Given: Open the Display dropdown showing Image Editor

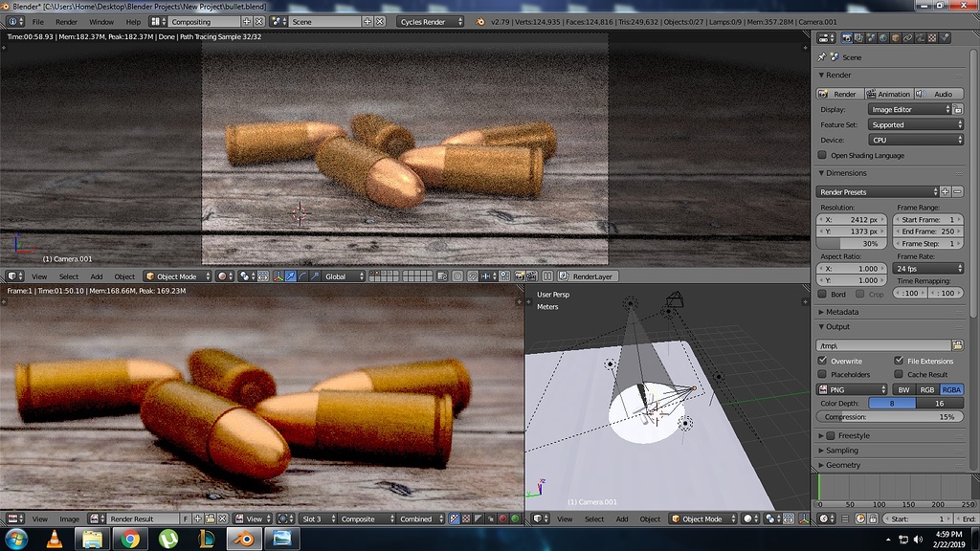Looking at the screenshot, I should [x=909, y=109].
